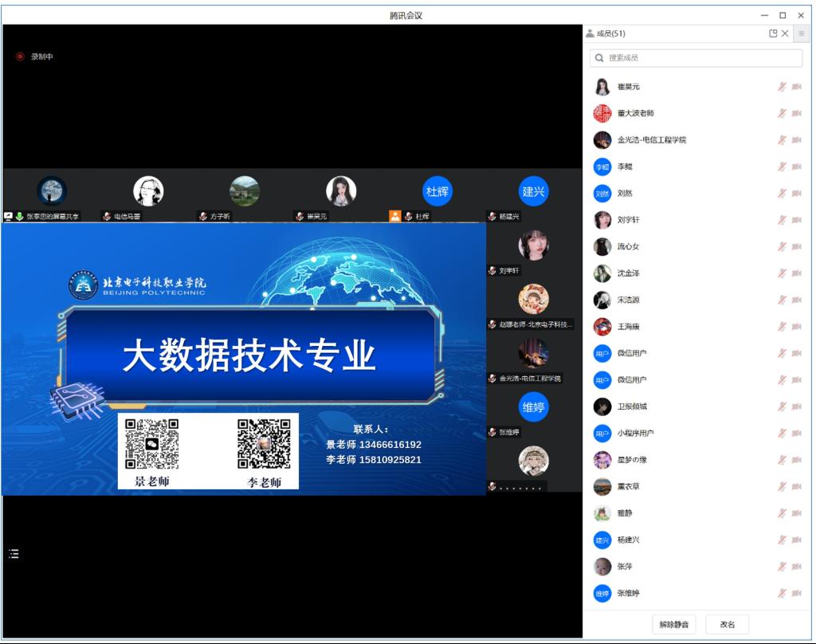
Task: Open the member panel options menu (≡)
Action: coord(802,33)
